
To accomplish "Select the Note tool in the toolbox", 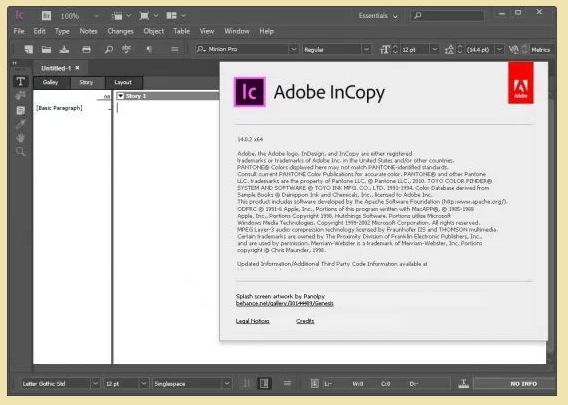I will point(21,110).
